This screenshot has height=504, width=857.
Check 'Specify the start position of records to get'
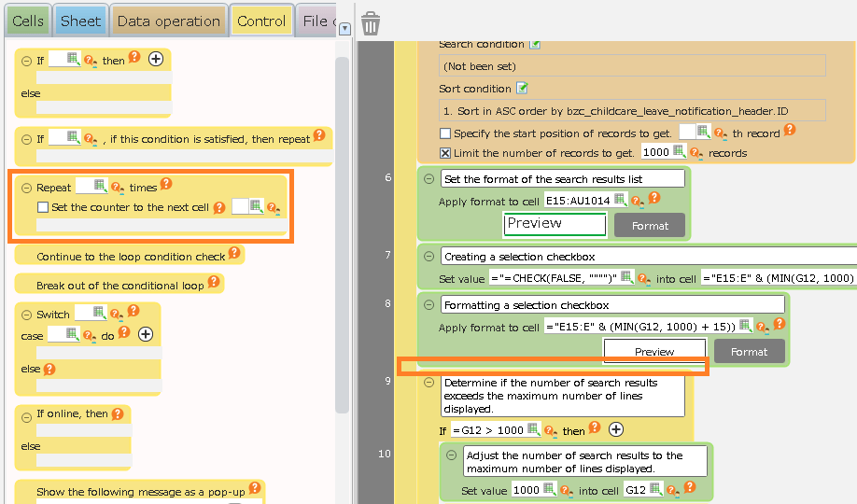(x=445, y=133)
